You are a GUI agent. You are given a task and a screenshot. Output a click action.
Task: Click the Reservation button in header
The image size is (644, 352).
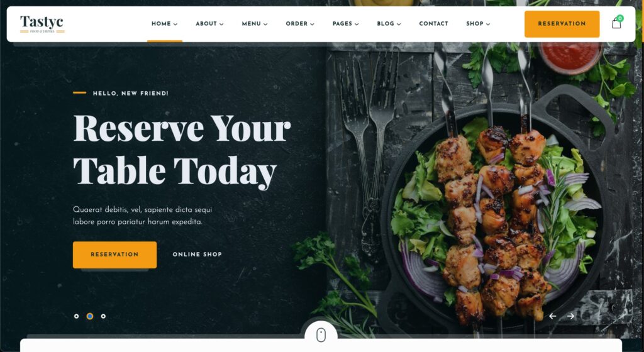pos(562,24)
